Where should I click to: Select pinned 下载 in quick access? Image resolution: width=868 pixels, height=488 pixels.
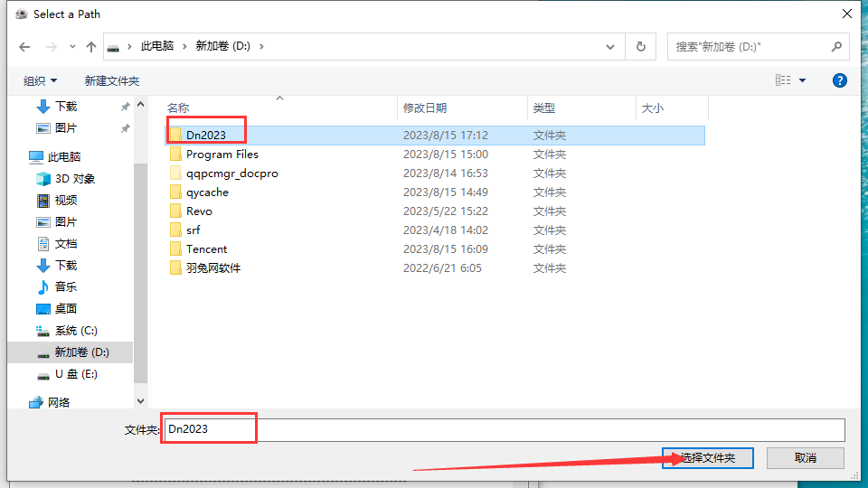(x=65, y=107)
